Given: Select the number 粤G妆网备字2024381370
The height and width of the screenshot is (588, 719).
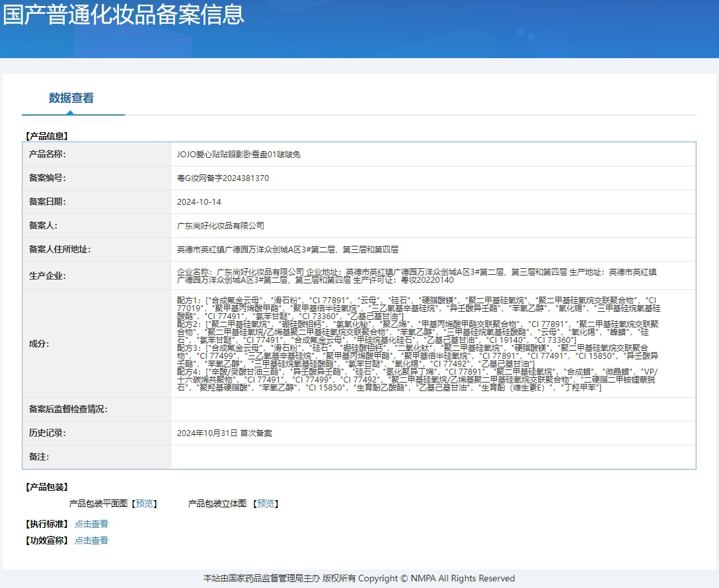Looking at the screenshot, I should pyautogui.click(x=223, y=178).
